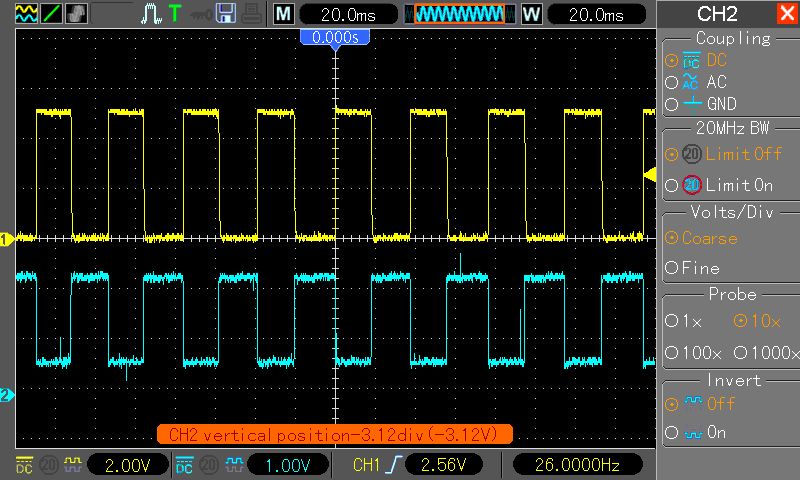Viewport: 800px width, 480px height.
Task: Click the yellow CH1 ground marker
Action: 6,239
